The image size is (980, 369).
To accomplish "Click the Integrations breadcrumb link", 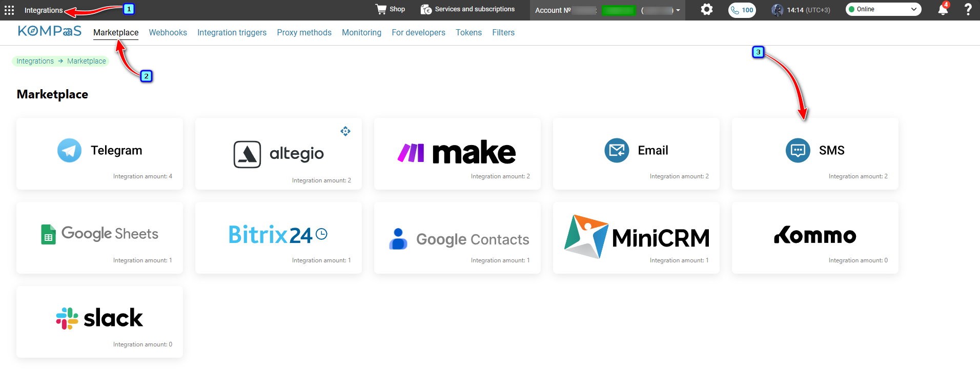I will point(35,61).
